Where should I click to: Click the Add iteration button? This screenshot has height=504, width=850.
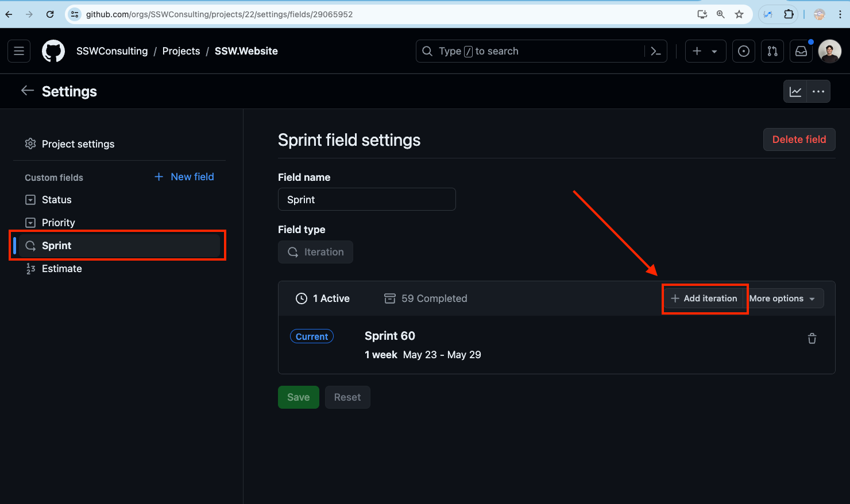(704, 298)
